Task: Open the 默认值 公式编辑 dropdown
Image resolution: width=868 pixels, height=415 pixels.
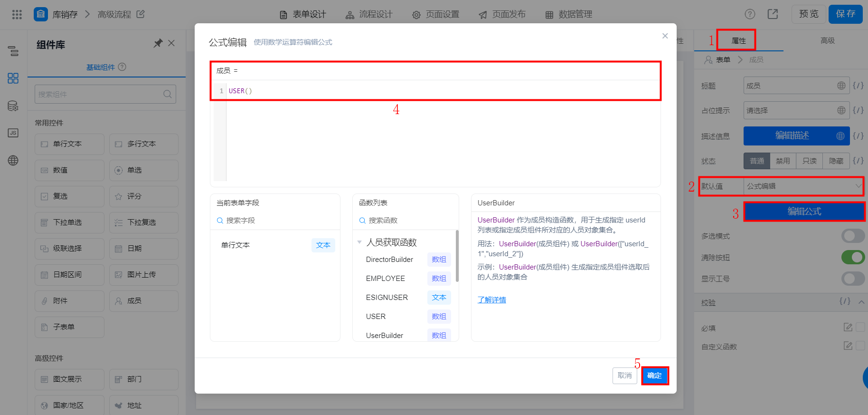Action: coord(803,186)
